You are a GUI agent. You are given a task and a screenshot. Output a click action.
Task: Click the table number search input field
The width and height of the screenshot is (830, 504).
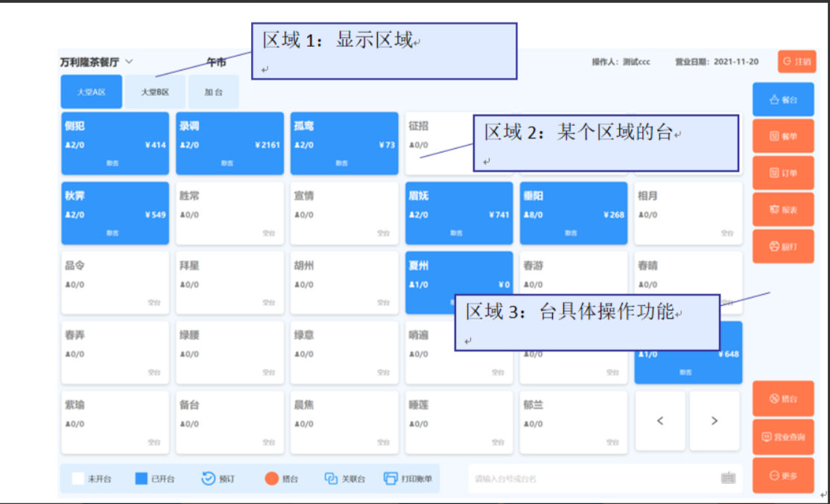tap(592, 479)
